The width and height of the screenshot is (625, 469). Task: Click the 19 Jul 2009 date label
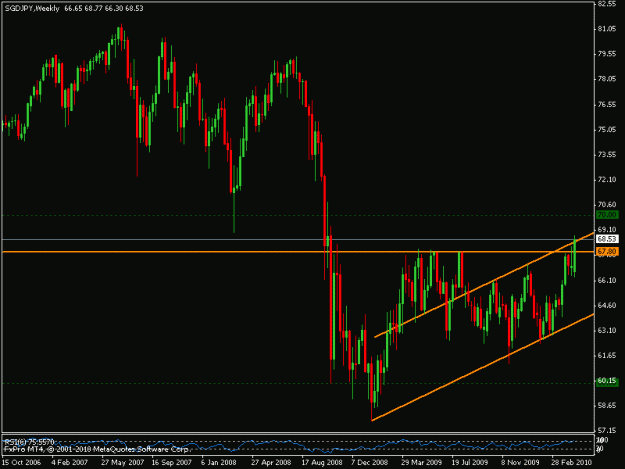click(x=470, y=463)
